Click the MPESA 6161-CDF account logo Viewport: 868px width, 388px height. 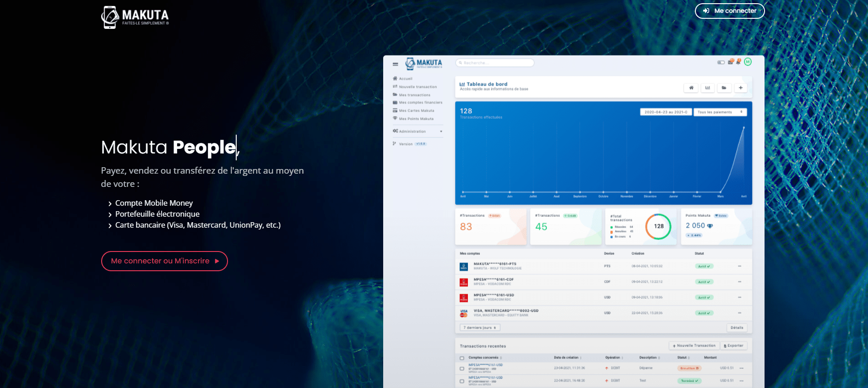[464, 282]
